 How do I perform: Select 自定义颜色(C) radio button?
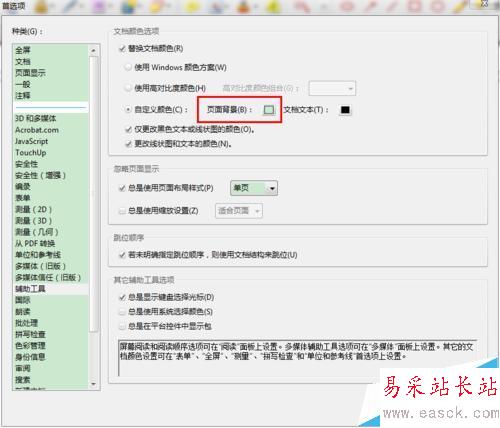128,109
